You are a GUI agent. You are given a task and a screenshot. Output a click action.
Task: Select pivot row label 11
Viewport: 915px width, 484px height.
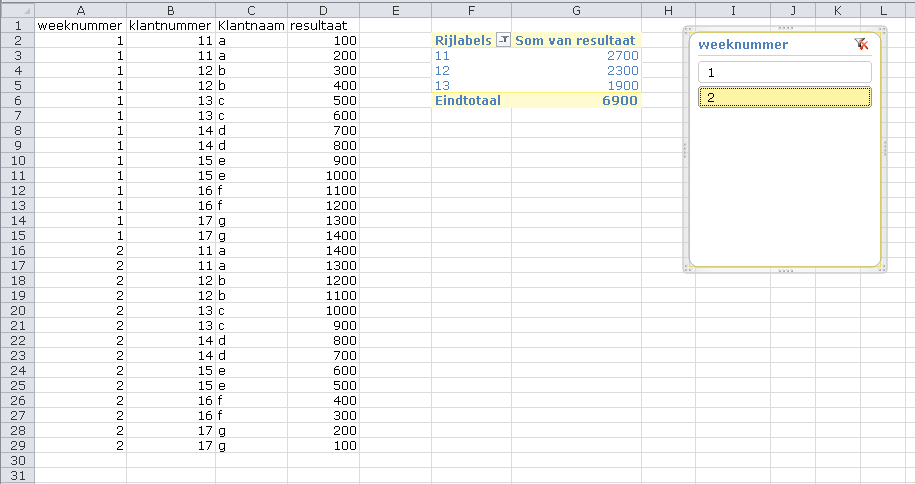click(442, 55)
